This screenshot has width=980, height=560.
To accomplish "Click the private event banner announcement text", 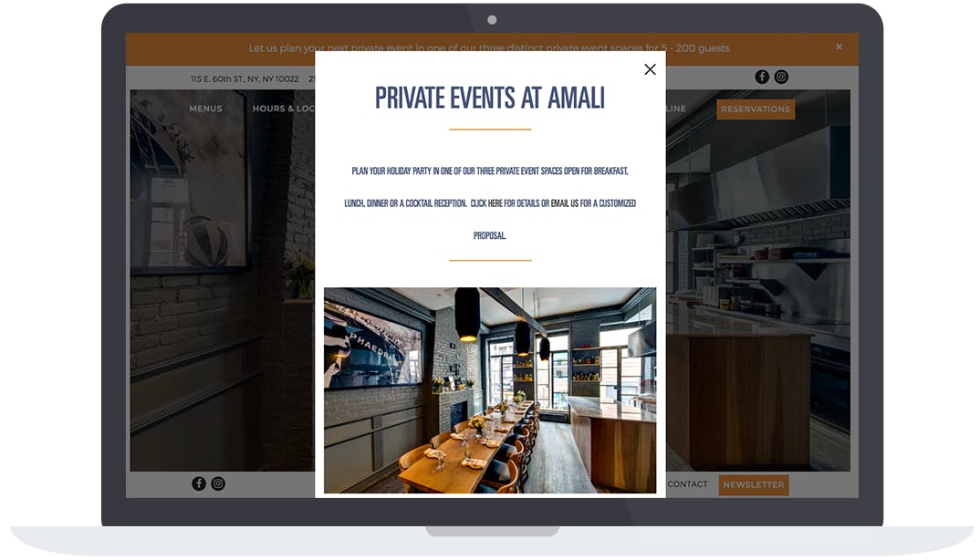I will click(490, 48).
